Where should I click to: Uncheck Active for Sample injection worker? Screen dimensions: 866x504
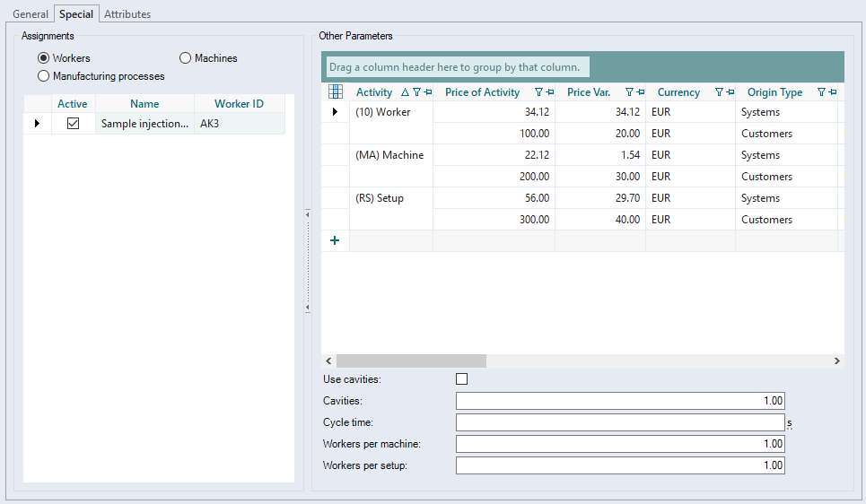coord(74,124)
